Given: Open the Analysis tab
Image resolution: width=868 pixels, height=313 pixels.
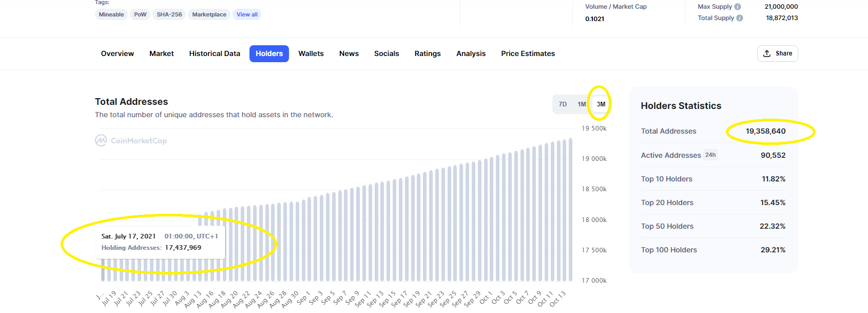Looking at the screenshot, I should (x=471, y=53).
